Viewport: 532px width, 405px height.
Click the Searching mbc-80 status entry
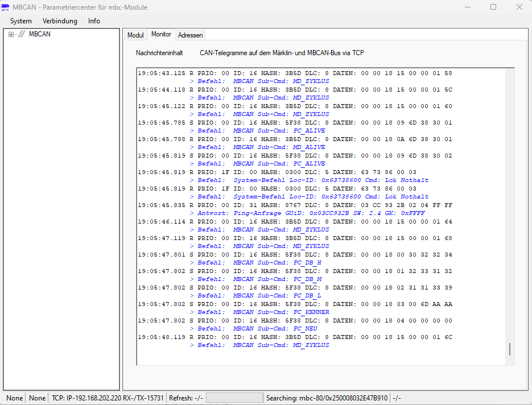[x=327, y=398]
